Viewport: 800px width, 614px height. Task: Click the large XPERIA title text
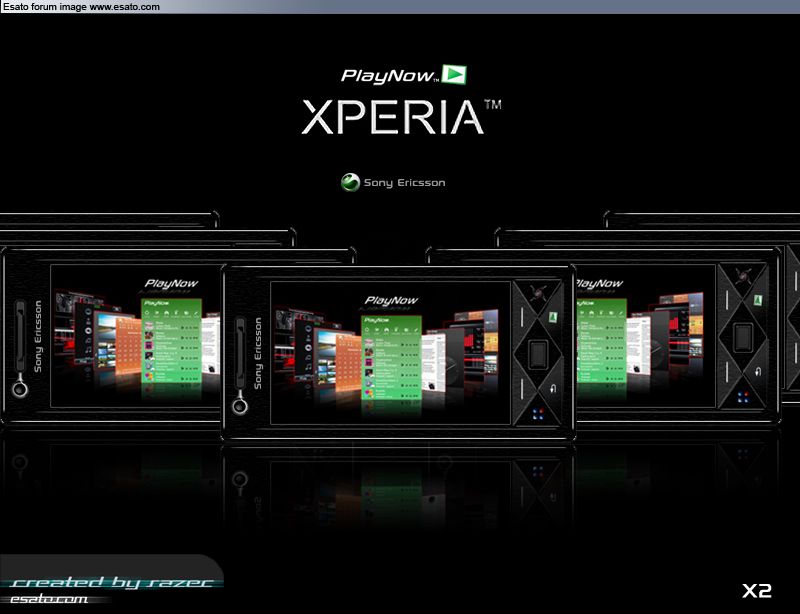pyautogui.click(x=392, y=117)
